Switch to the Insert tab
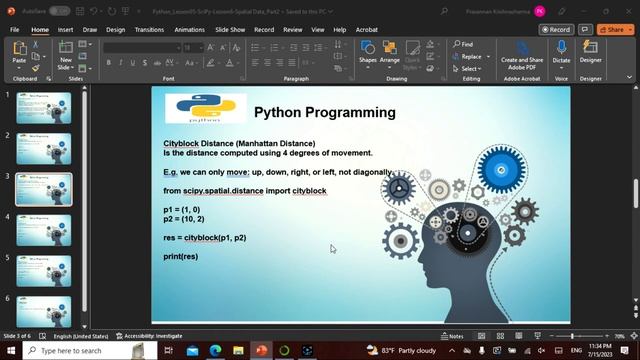Screen dimensions: 640x360 65,29
